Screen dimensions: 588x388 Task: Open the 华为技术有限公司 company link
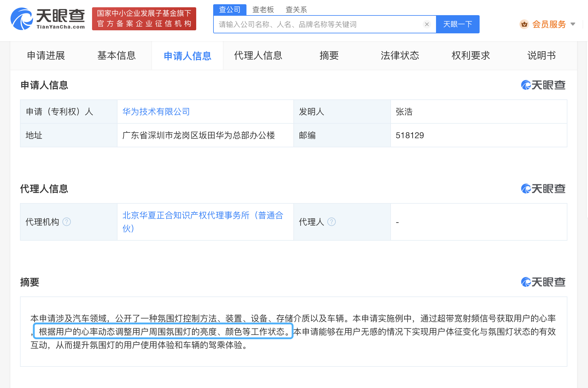point(156,112)
